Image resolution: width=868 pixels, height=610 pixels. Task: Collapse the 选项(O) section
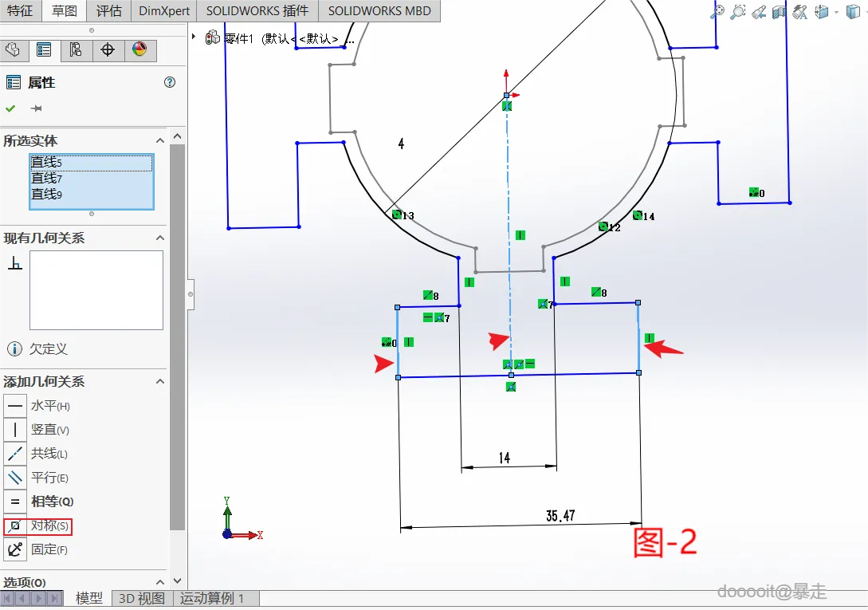(160, 582)
